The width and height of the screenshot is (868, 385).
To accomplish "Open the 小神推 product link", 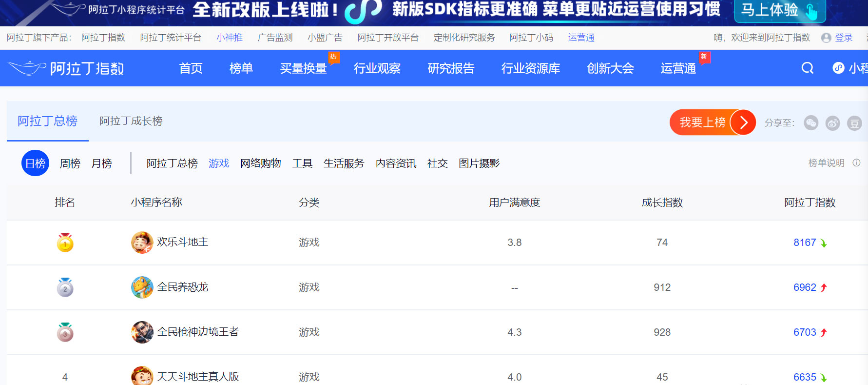I will (230, 38).
